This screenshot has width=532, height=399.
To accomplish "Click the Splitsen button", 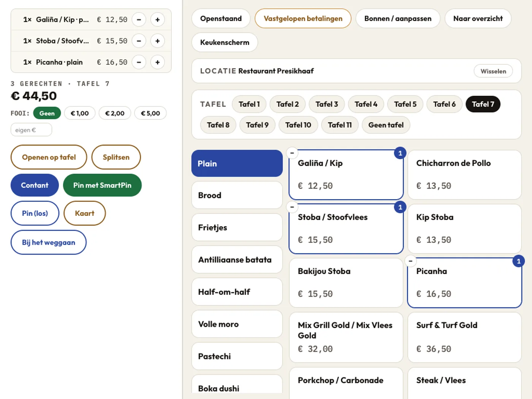I will (116, 157).
